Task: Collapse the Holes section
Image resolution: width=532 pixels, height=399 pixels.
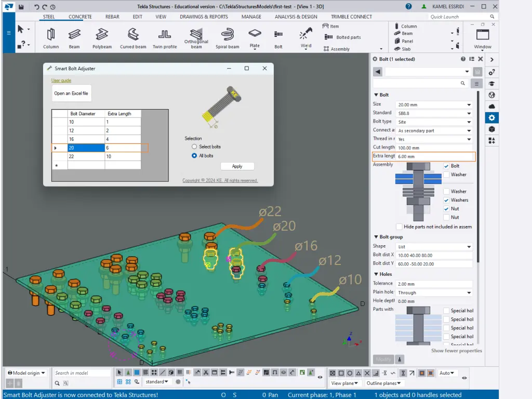Action: (376, 274)
